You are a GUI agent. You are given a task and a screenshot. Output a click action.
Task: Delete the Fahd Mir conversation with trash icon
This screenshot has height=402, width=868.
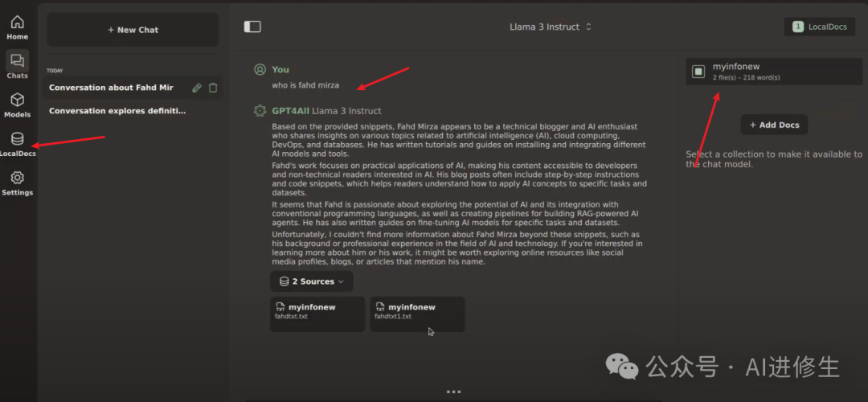213,88
